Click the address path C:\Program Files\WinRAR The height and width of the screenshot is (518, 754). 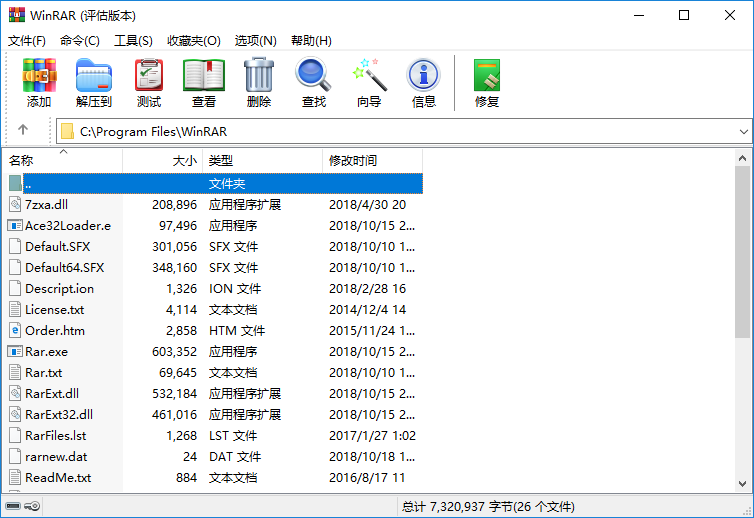pos(153,131)
